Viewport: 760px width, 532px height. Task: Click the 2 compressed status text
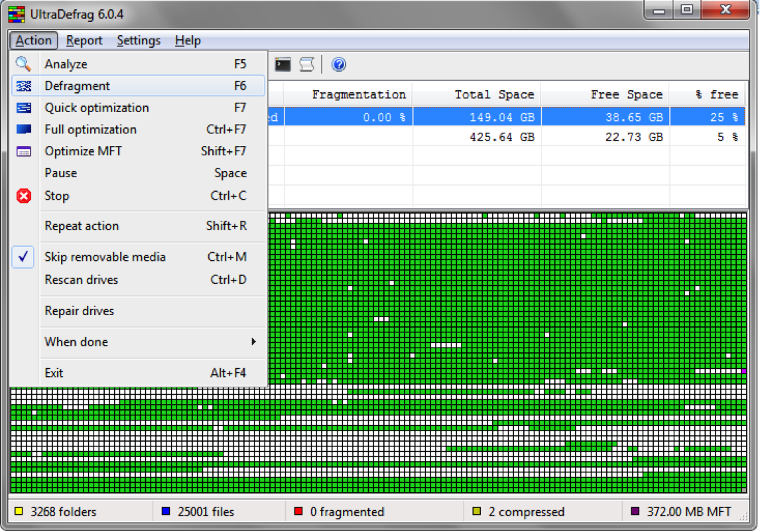click(527, 511)
